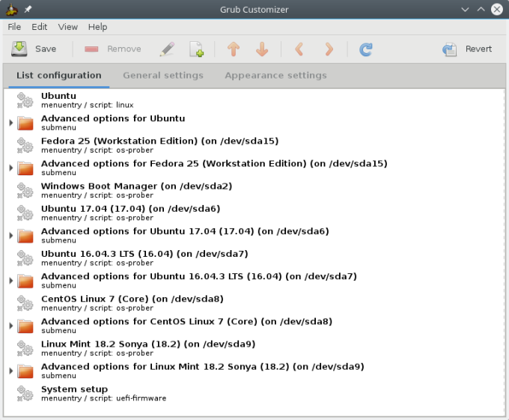Open the View menu

(68, 27)
